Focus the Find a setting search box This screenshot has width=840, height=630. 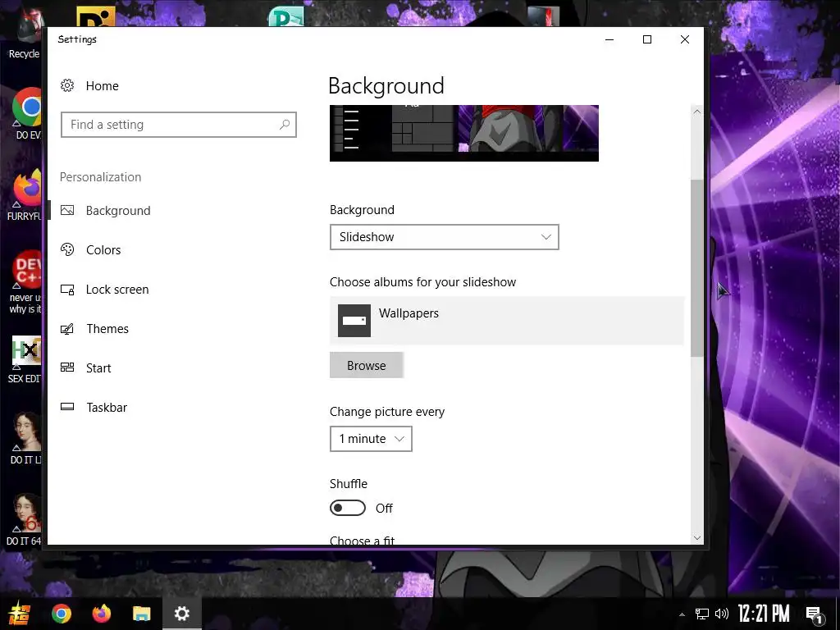(x=178, y=125)
